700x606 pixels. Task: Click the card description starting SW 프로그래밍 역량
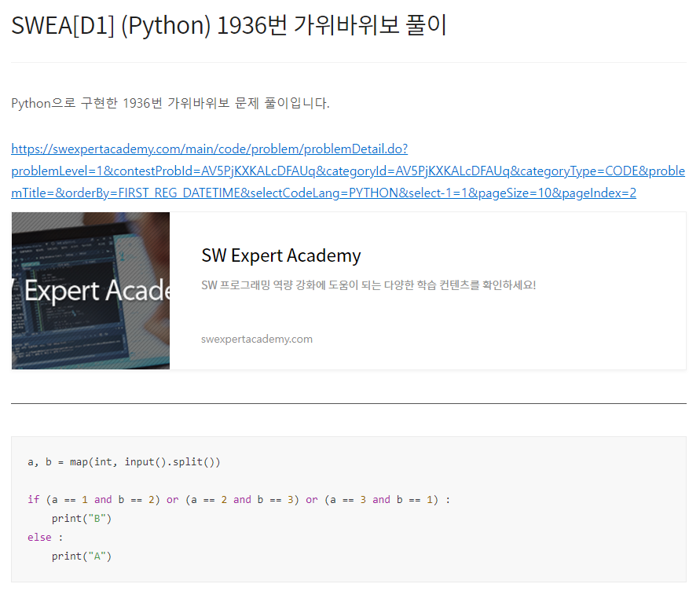tap(368, 285)
